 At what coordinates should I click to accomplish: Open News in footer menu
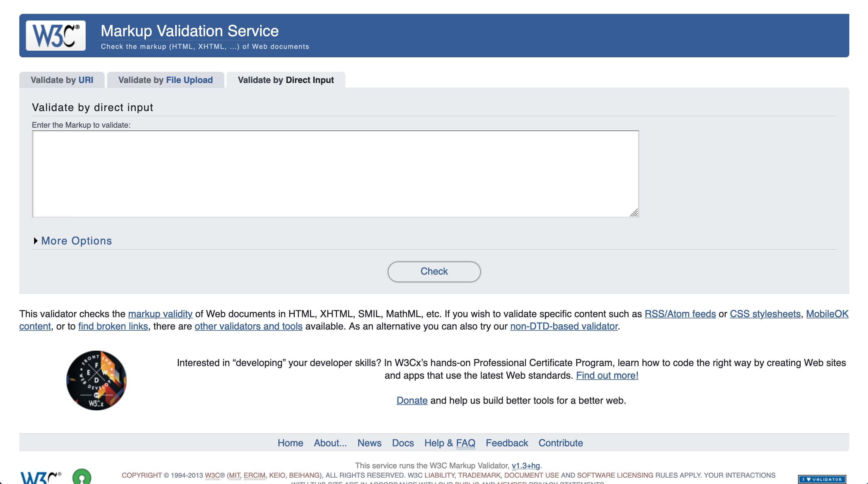coord(369,443)
